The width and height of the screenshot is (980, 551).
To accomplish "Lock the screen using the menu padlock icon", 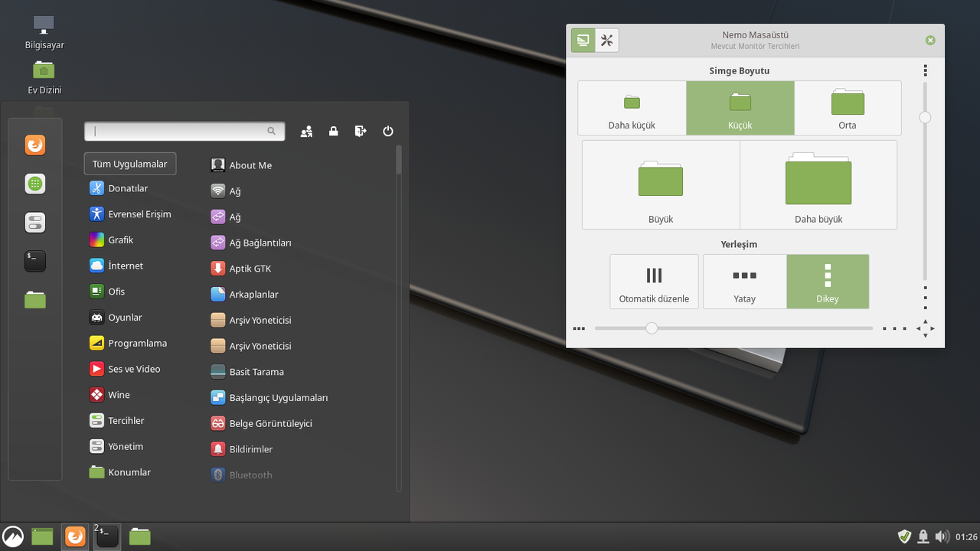I will pyautogui.click(x=334, y=132).
